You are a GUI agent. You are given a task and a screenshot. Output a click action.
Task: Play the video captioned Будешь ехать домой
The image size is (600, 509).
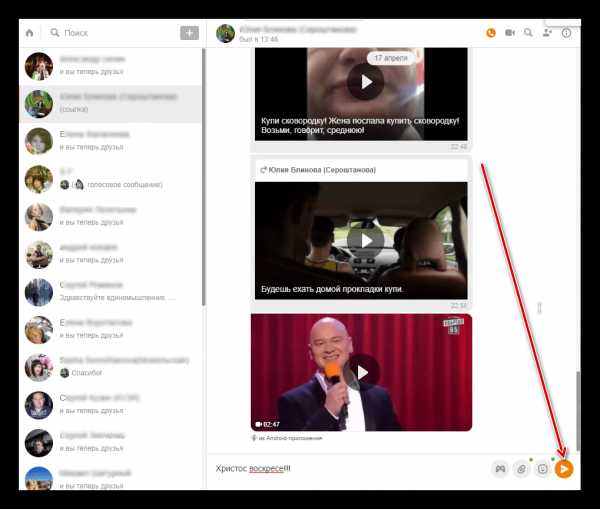click(366, 241)
